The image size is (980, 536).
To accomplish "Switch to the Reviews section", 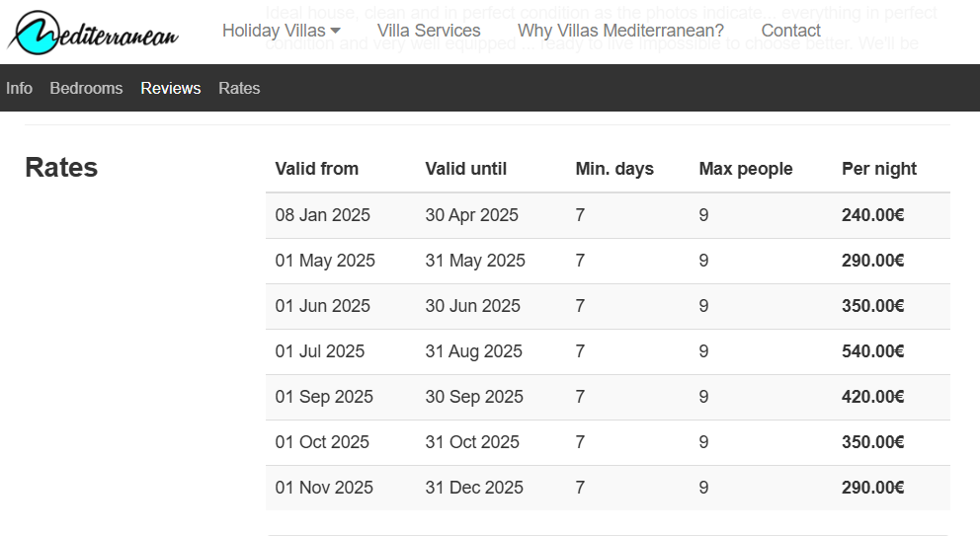I will click(170, 88).
